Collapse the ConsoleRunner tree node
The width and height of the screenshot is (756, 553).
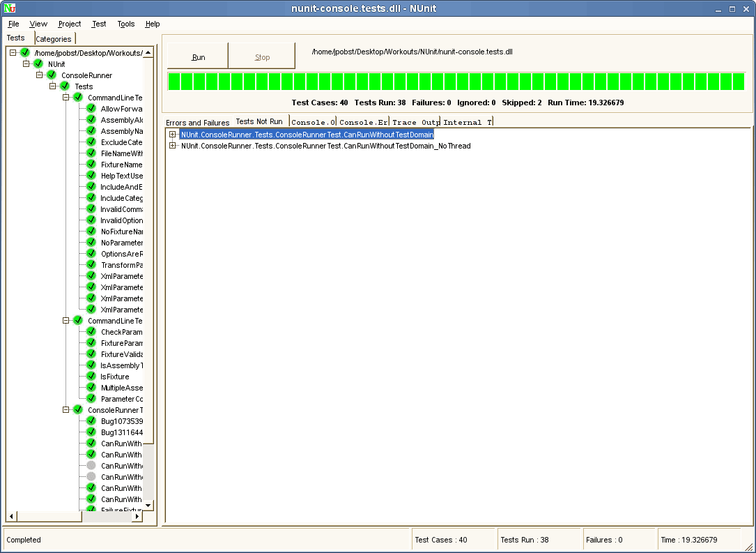click(x=40, y=75)
